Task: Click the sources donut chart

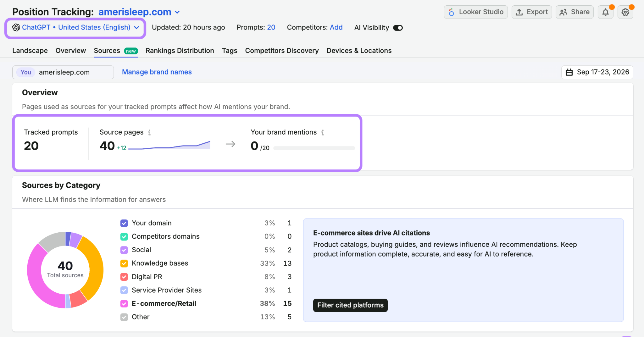Action: pyautogui.click(x=65, y=270)
